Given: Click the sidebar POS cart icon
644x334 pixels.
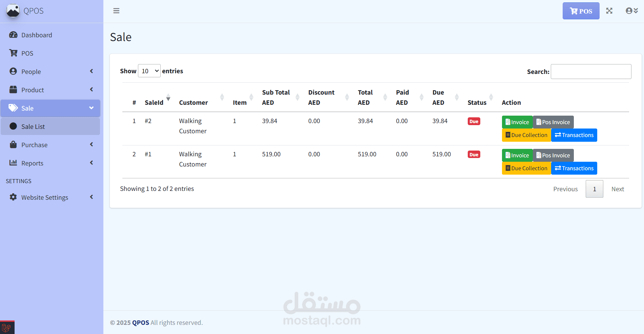Looking at the screenshot, I should click(x=13, y=53).
